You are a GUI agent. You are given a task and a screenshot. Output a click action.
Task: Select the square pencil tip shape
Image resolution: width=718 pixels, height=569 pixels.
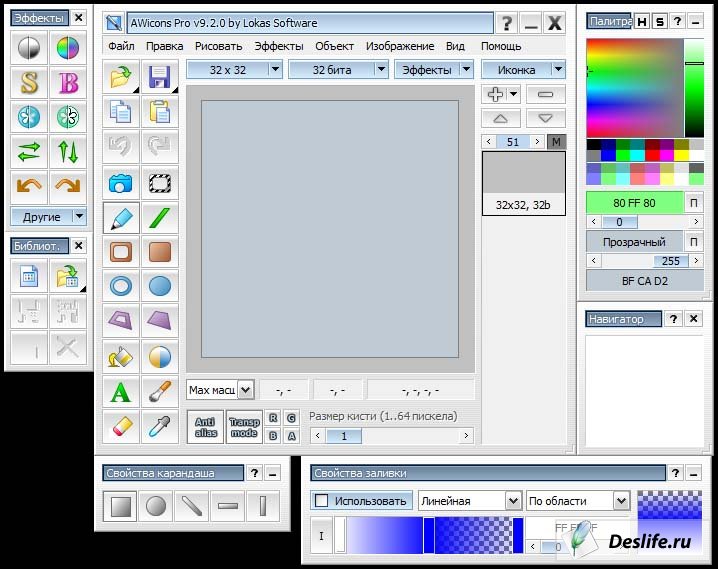(x=120, y=506)
